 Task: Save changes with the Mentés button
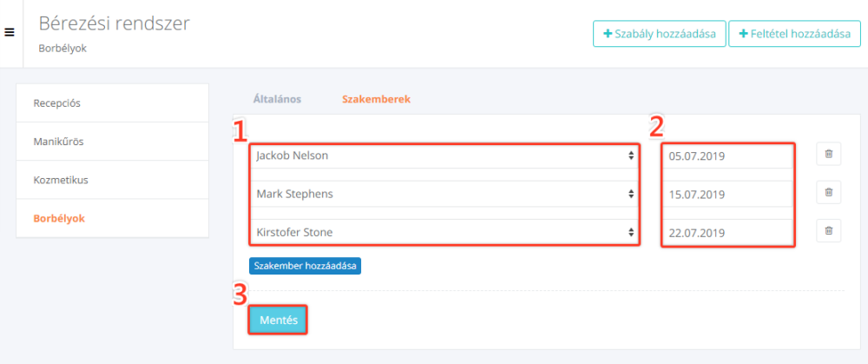point(278,320)
